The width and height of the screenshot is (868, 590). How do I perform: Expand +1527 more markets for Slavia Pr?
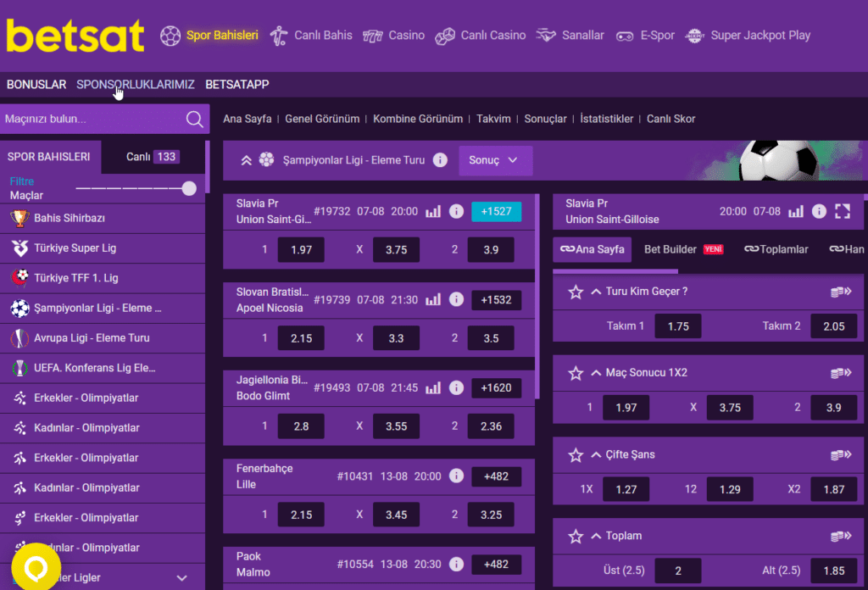pyautogui.click(x=496, y=211)
